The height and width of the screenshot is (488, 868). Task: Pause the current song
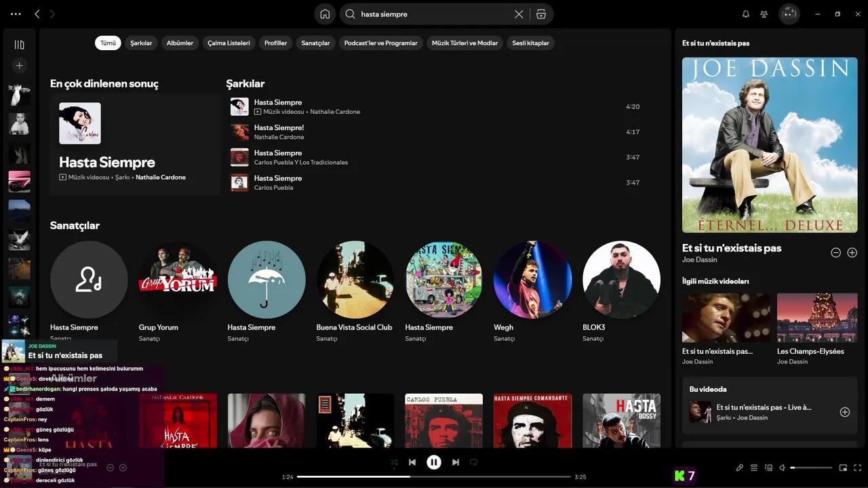[434, 462]
